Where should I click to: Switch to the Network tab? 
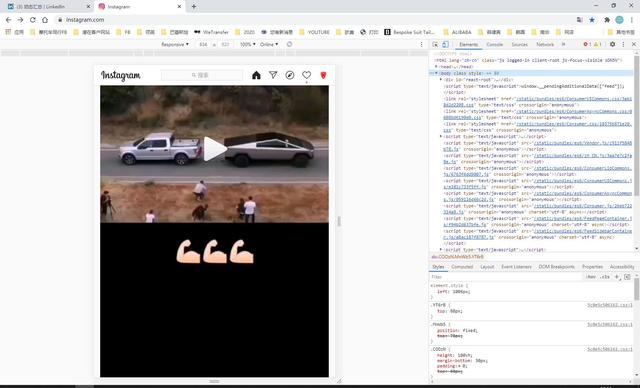pos(545,44)
